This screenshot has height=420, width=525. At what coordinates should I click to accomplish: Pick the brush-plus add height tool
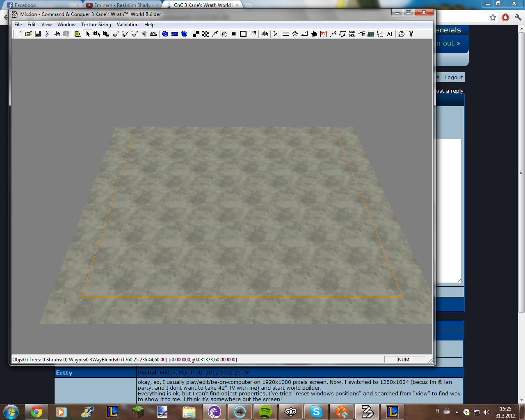pos(125,34)
